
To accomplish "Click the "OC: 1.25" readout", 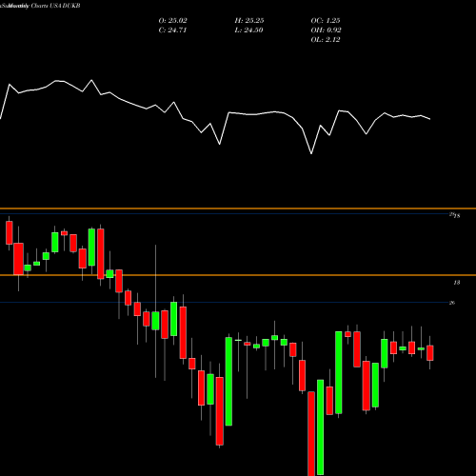I will click(x=326, y=21).
